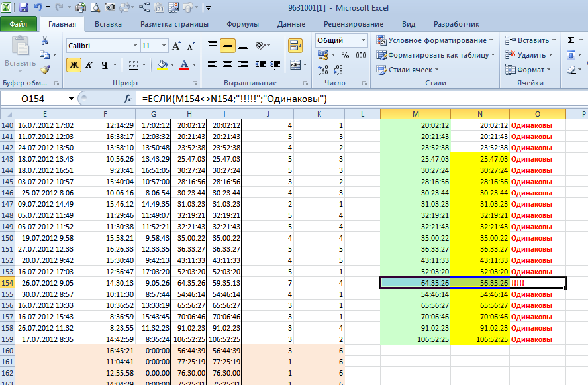
Task: Open the Файл tab
Action: click(19, 24)
